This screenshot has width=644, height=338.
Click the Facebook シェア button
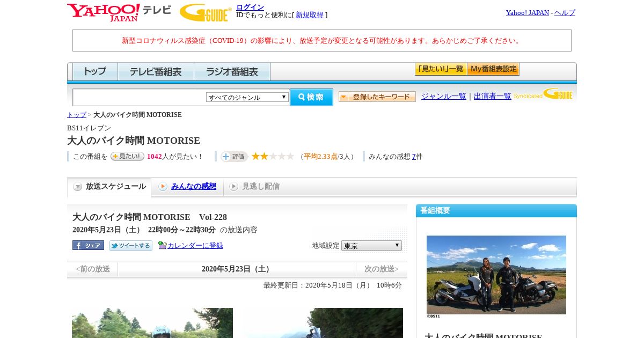click(x=88, y=245)
